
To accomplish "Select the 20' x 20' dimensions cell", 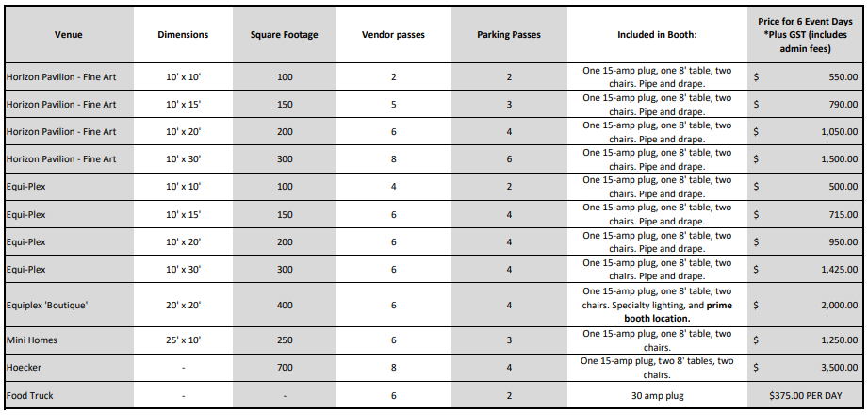I will coord(183,306).
